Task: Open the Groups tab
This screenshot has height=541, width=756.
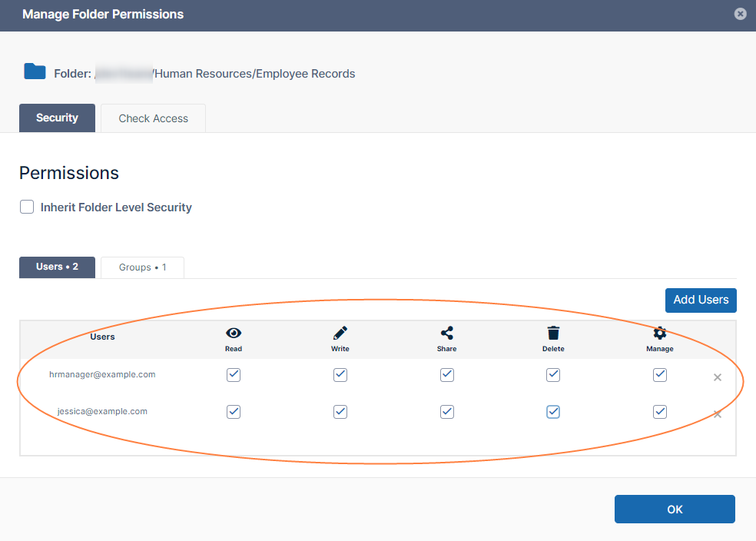Action: (x=142, y=267)
